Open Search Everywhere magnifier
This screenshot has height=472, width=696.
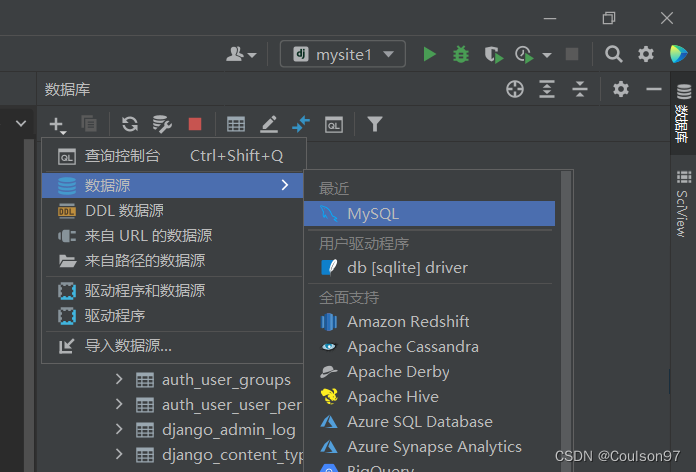(x=613, y=54)
